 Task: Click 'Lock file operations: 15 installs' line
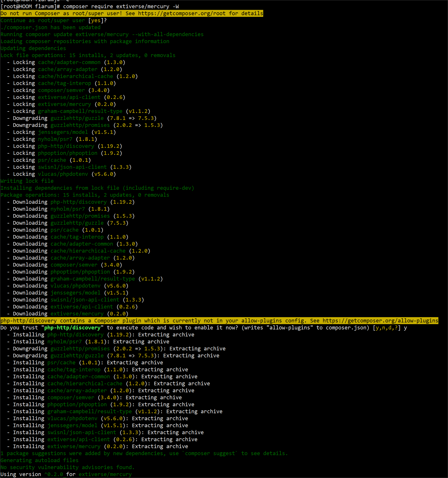click(x=88, y=55)
